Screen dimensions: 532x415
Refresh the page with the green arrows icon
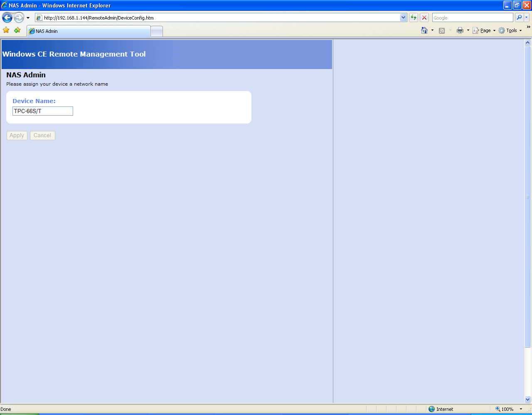[x=414, y=18]
